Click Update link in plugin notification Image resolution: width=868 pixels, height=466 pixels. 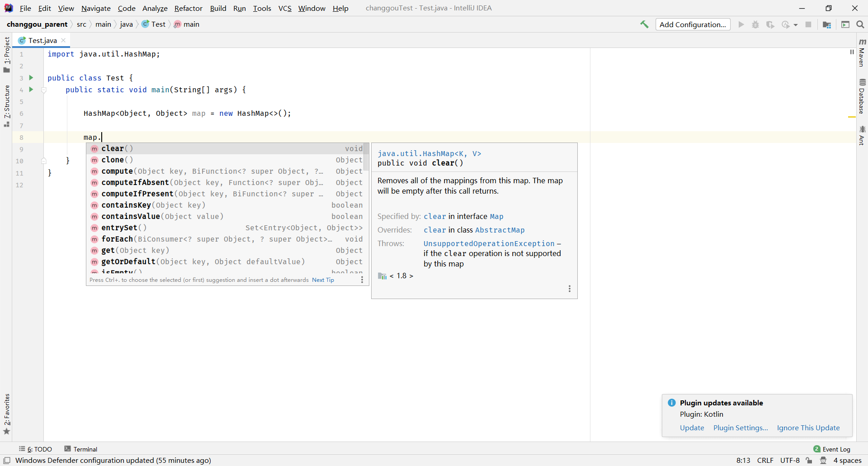tap(692, 428)
